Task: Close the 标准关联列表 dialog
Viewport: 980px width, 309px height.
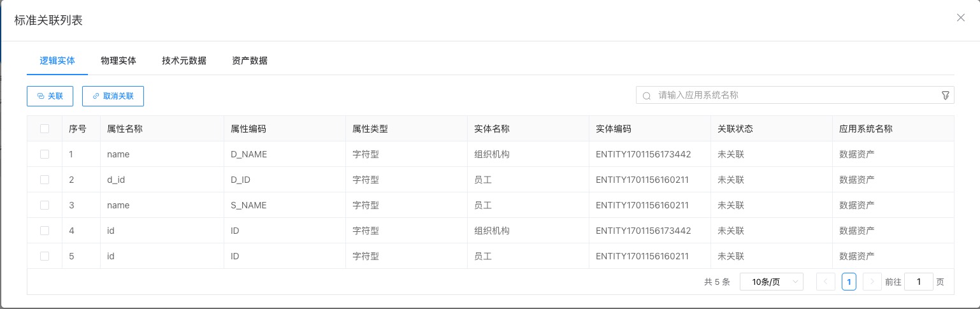Action: click(x=961, y=18)
